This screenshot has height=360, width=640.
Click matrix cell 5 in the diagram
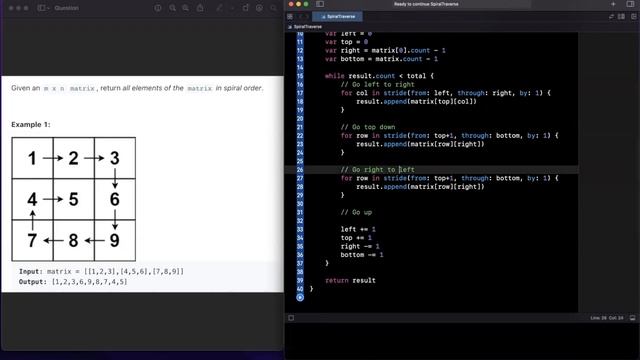pyautogui.click(x=73, y=199)
